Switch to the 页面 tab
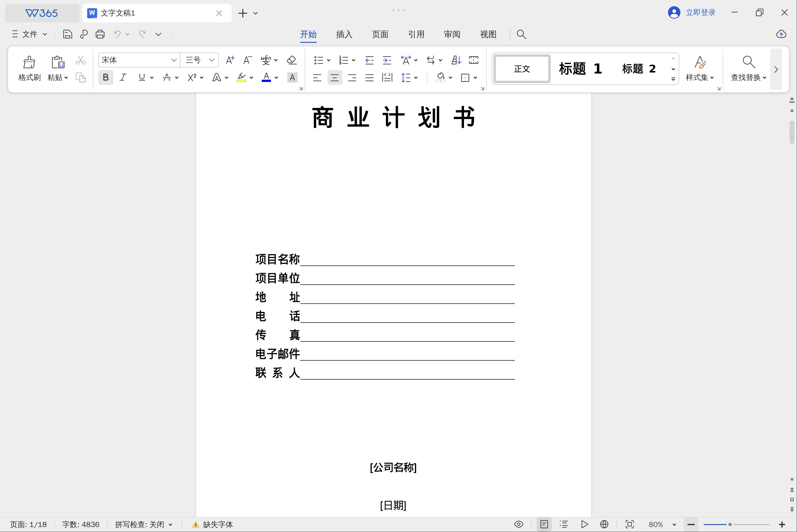The width and height of the screenshot is (797, 532). click(x=380, y=34)
